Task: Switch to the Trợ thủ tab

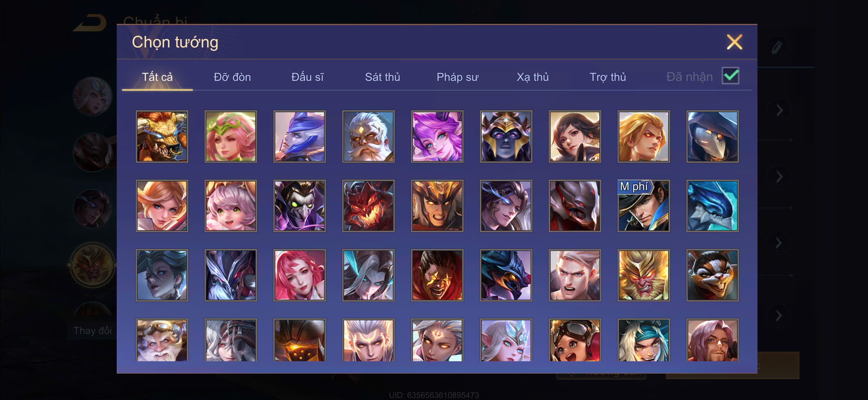Action: pos(608,77)
